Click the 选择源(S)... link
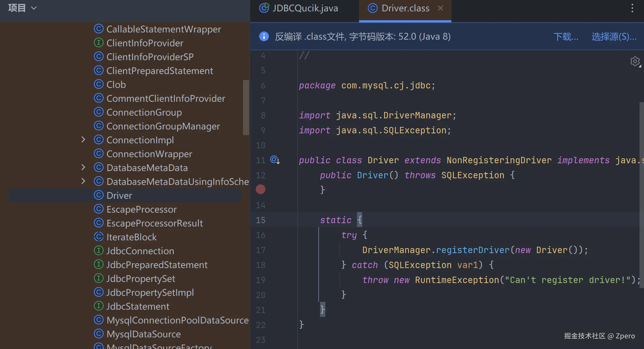 614,37
